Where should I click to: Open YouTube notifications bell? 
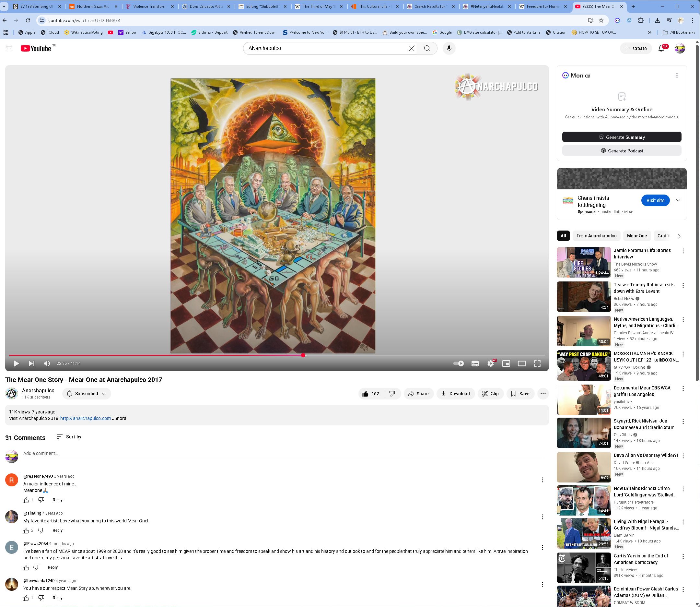pos(661,48)
